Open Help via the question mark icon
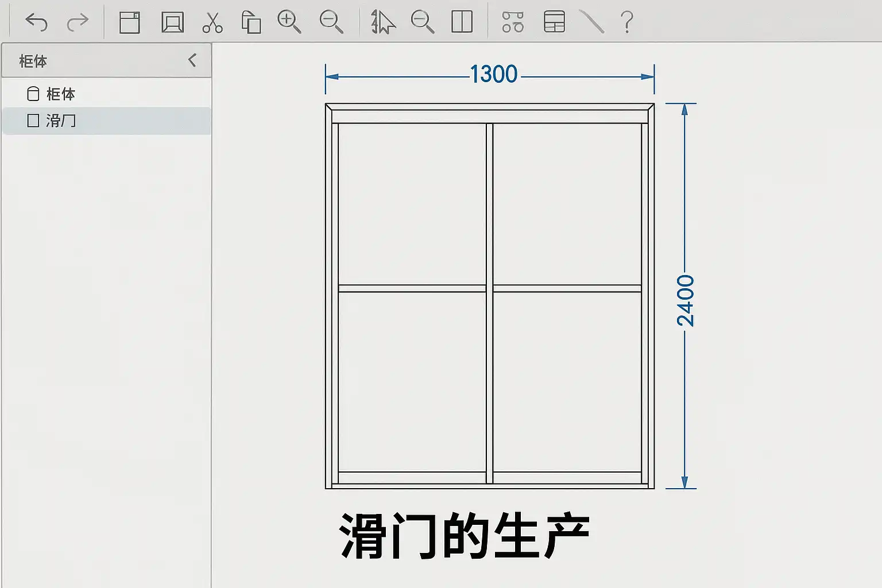Image resolution: width=882 pixels, height=588 pixels. point(627,22)
